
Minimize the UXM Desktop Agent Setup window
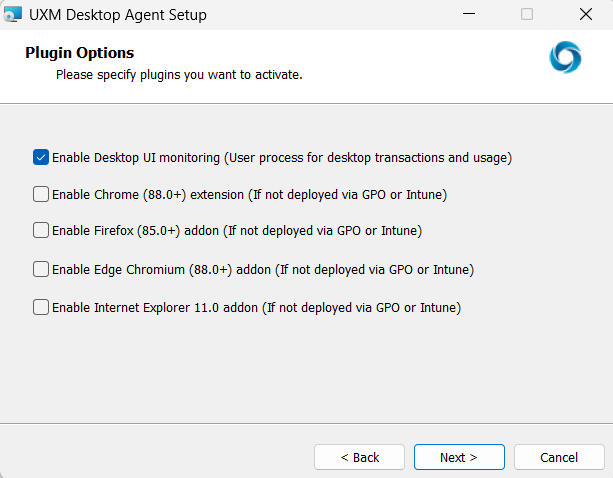coord(469,14)
